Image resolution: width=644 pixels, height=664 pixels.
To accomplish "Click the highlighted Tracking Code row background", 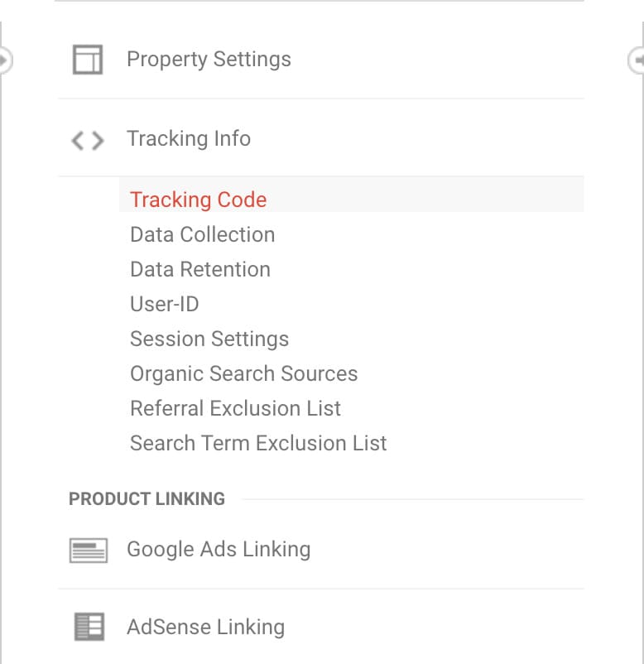I will (352, 195).
